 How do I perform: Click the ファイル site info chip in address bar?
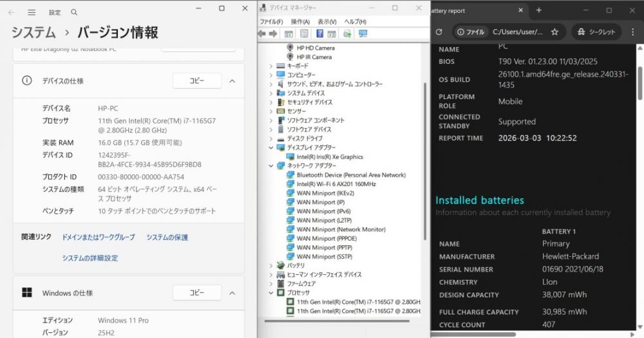click(471, 32)
